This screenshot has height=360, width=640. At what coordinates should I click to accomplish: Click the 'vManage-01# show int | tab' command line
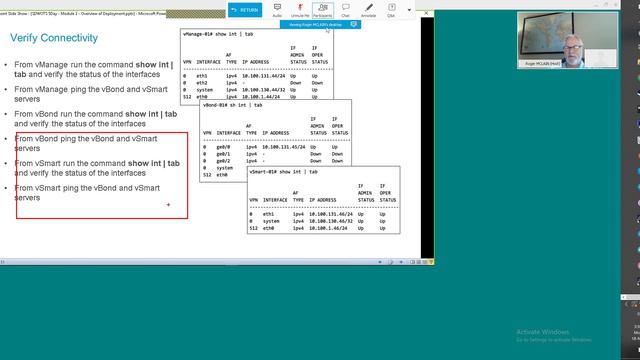[218, 34]
